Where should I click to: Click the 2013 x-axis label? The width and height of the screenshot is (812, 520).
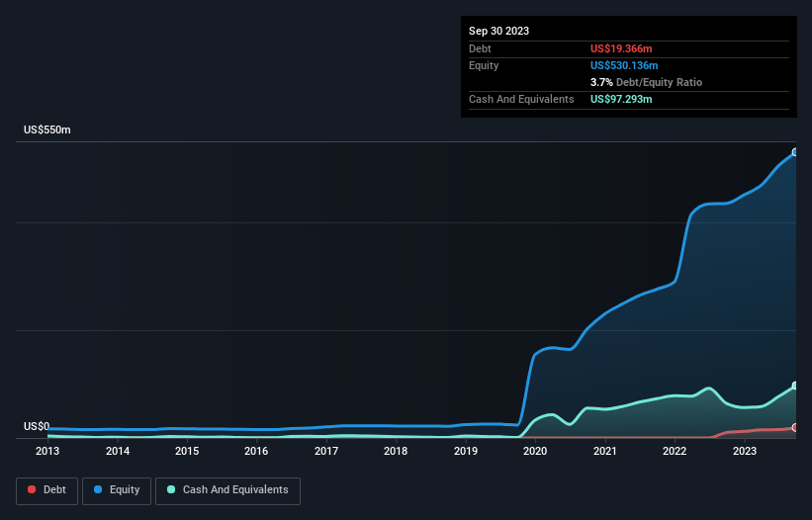47,451
